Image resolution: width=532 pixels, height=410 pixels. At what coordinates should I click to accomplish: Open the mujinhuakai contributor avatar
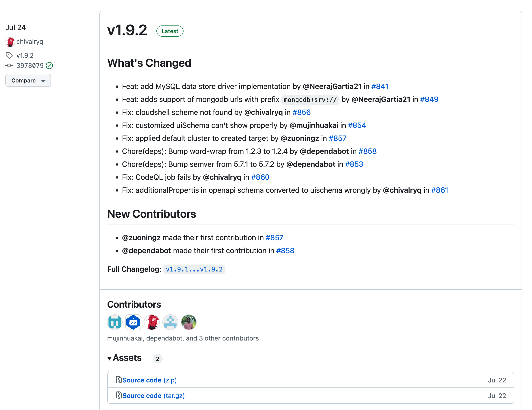(114, 322)
